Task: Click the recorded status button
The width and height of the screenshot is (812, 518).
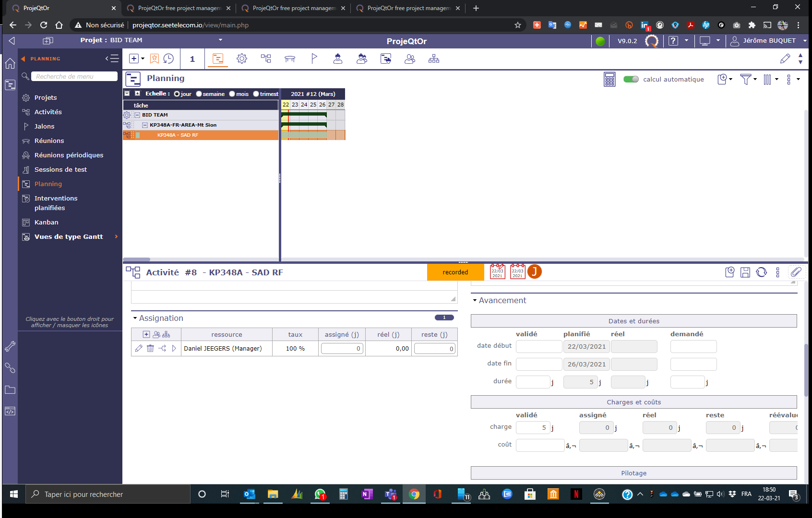Action: 455,272
